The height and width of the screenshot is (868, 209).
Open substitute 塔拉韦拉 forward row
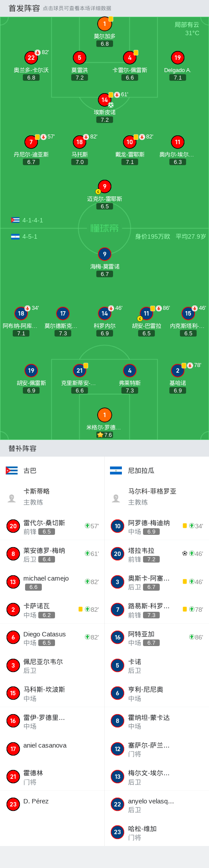(x=157, y=554)
